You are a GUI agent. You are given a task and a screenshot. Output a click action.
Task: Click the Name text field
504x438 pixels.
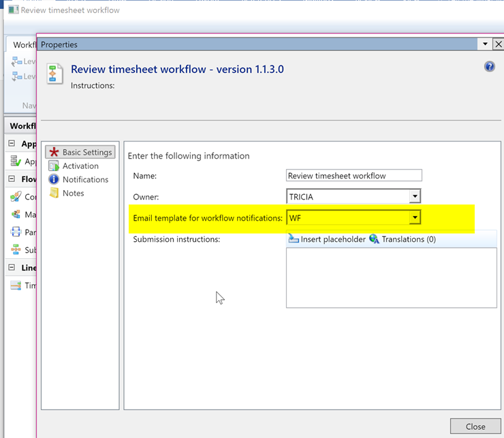click(353, 176)
